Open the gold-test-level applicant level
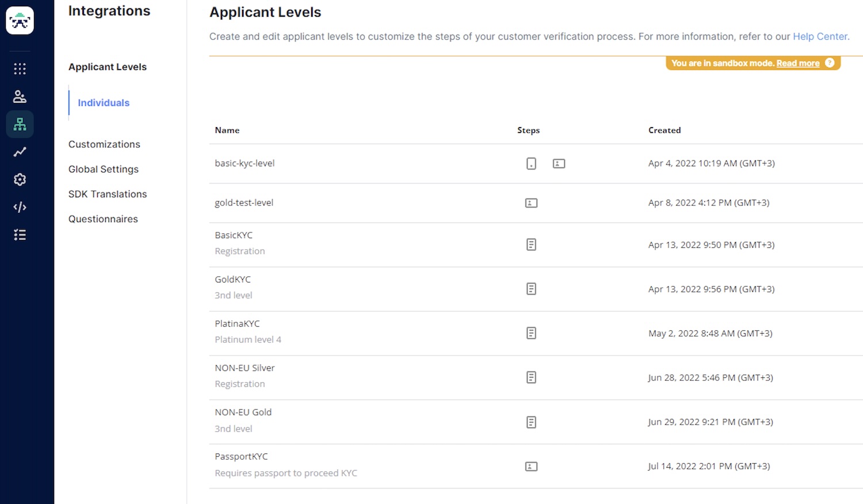863x504 pixels. click(x=244, y=203)
